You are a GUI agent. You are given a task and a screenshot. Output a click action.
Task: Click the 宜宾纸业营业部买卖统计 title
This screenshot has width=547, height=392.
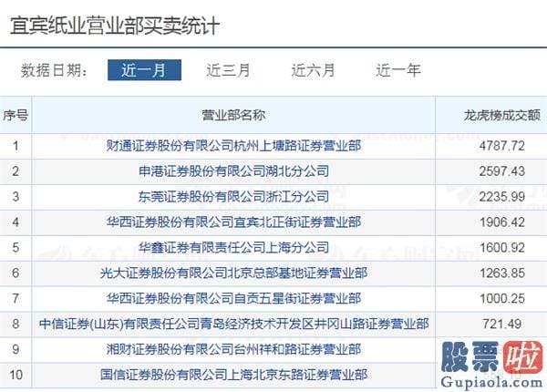pyautogui.click(x=115, y=26)
